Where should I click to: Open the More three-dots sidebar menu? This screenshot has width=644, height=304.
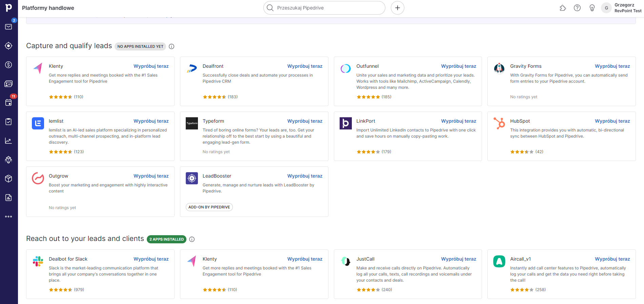click(x=9, y=217)
